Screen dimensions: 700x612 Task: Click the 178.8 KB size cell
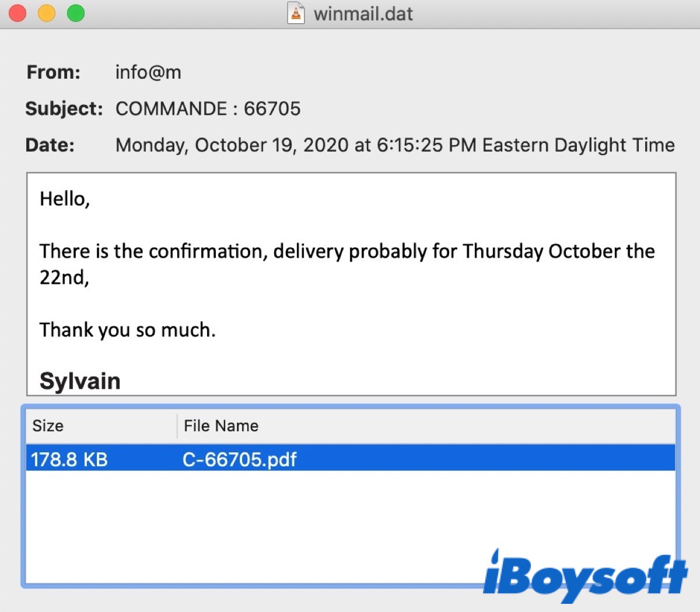(x=69, y=459)
